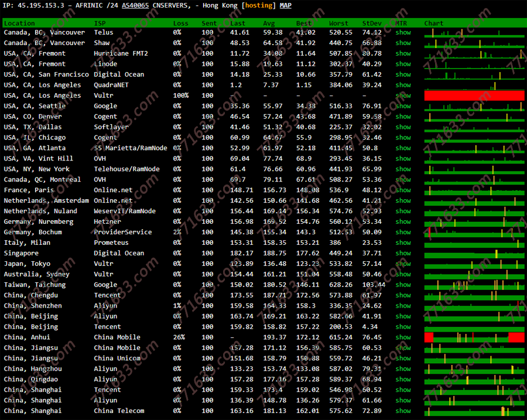Show MTR for Shenzhen Aliyun row
The width and height of the screenshot is (527, 420).
[403, 305]
